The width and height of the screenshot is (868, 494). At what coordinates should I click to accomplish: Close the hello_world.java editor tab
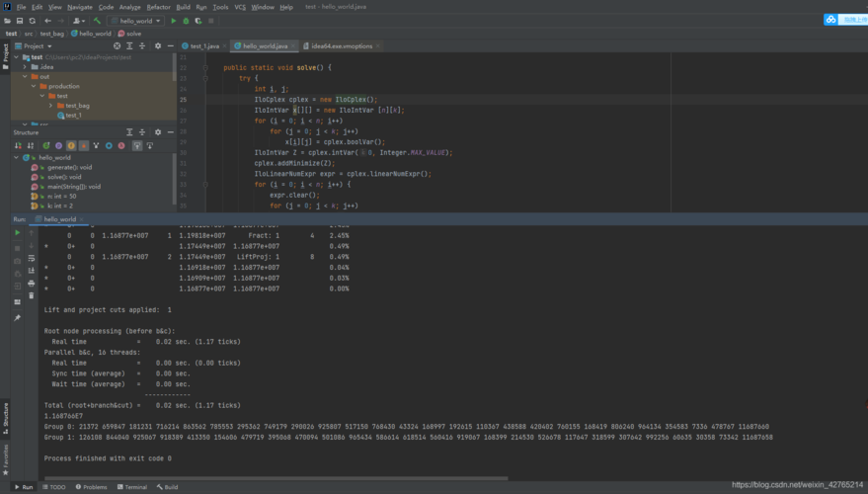click(x=293, y=46)
